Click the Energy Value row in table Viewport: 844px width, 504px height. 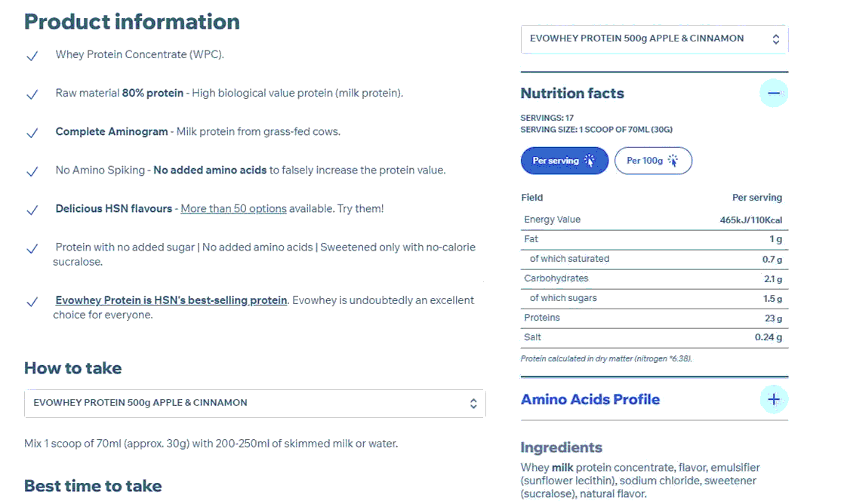pos(653,220)
